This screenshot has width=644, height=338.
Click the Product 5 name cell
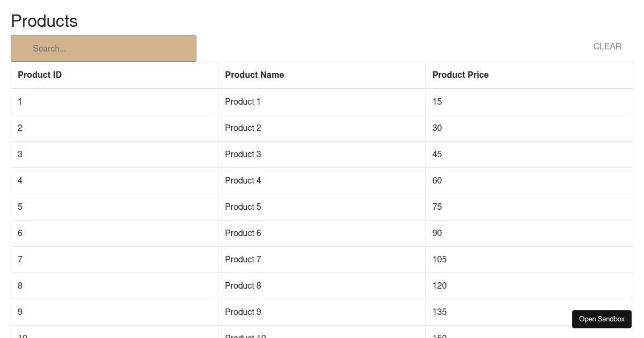pos(243,207)
